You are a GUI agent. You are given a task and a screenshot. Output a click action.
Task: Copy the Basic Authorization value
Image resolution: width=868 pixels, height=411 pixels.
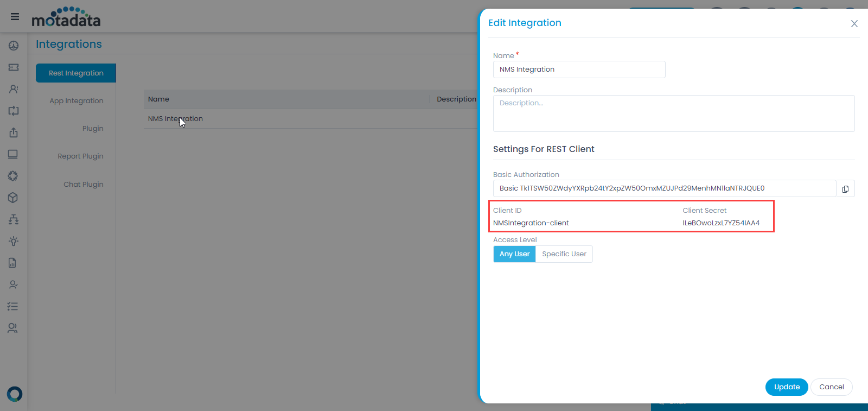pyautogui.click(x=845, y=188)
